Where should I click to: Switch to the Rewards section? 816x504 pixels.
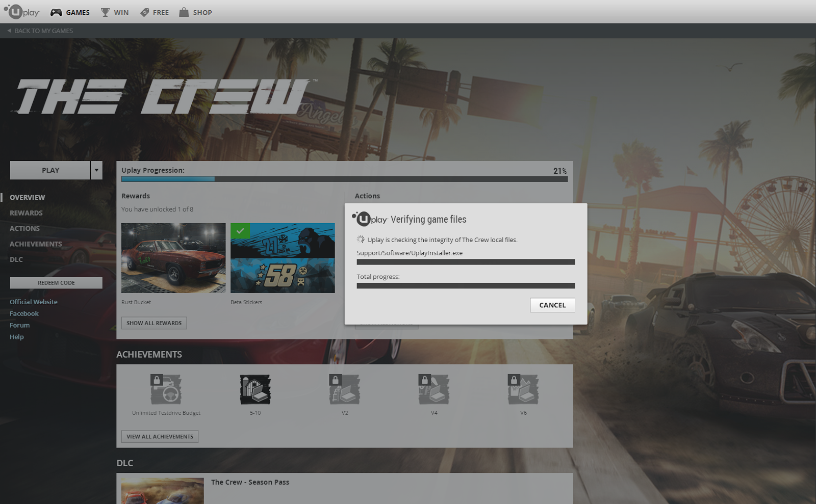[26, 213]
